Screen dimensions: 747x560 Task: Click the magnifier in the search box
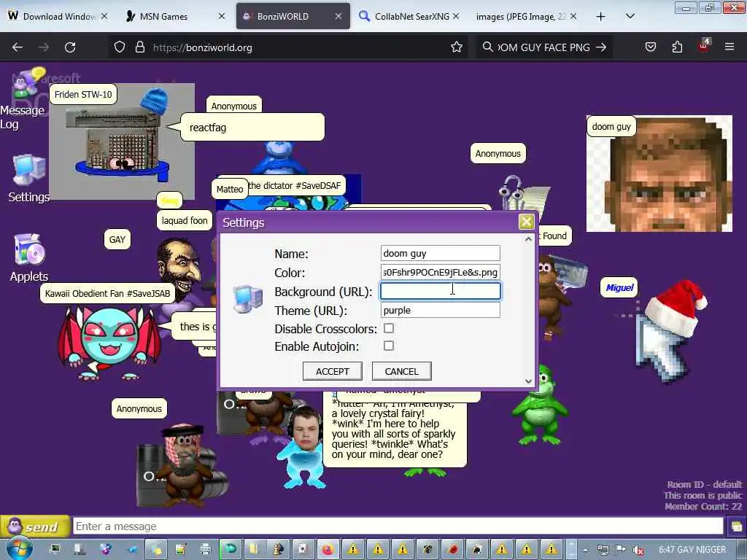click(x=487, y=47)
